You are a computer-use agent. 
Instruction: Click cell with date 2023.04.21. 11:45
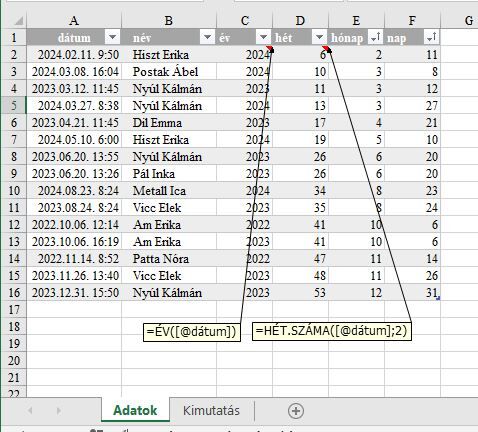tap(74, 122)
